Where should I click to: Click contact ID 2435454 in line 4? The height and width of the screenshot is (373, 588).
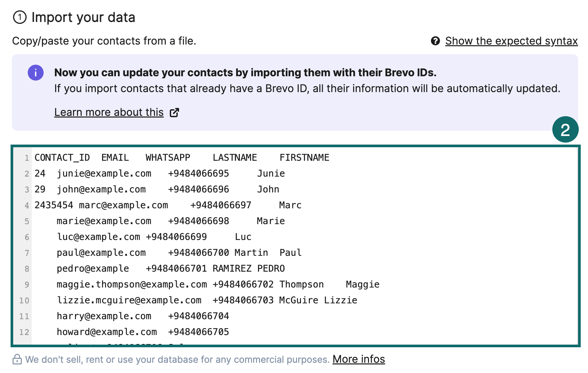point(54,205)
